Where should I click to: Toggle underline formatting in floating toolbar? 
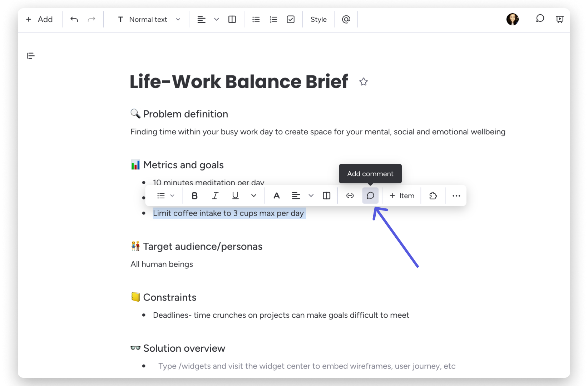click(235, 196)
